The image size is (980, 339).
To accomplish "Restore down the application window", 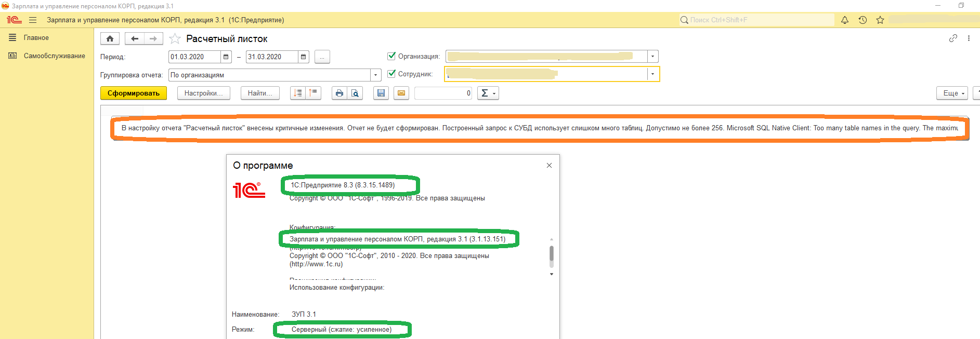I will pyautogui.click(x=961, y=6).
